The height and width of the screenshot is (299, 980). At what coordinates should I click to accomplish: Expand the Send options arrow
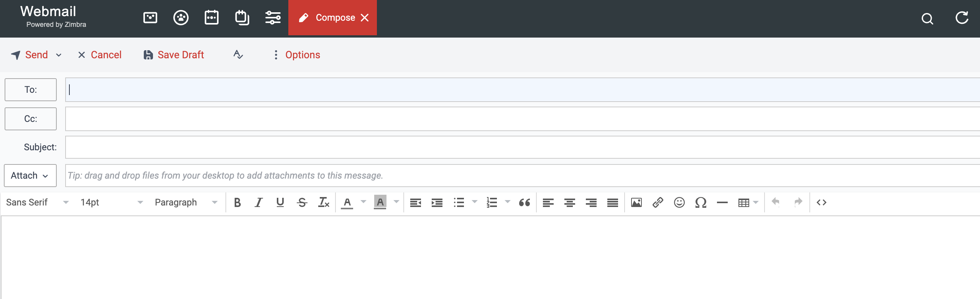[59, 55]
